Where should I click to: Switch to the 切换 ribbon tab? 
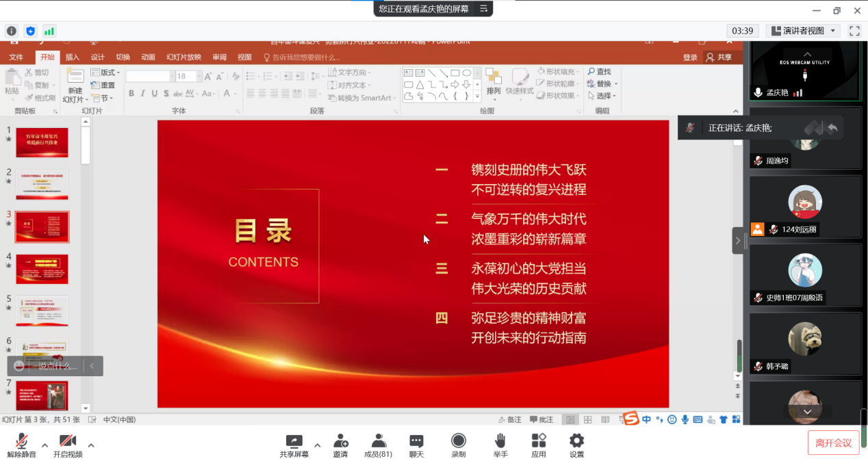coord(123,57)
